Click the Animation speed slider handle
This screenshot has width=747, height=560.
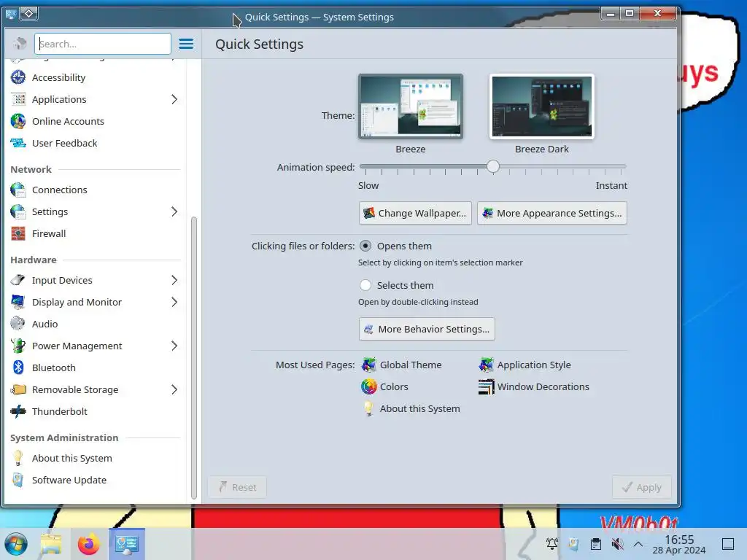click(493, 166)
